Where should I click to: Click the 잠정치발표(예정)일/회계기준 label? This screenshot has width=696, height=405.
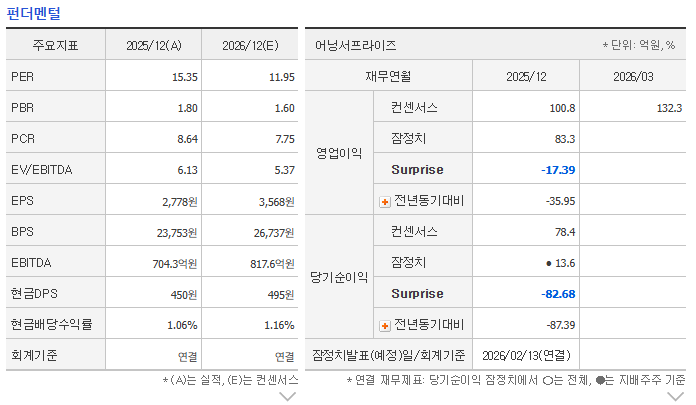point(388,356)
